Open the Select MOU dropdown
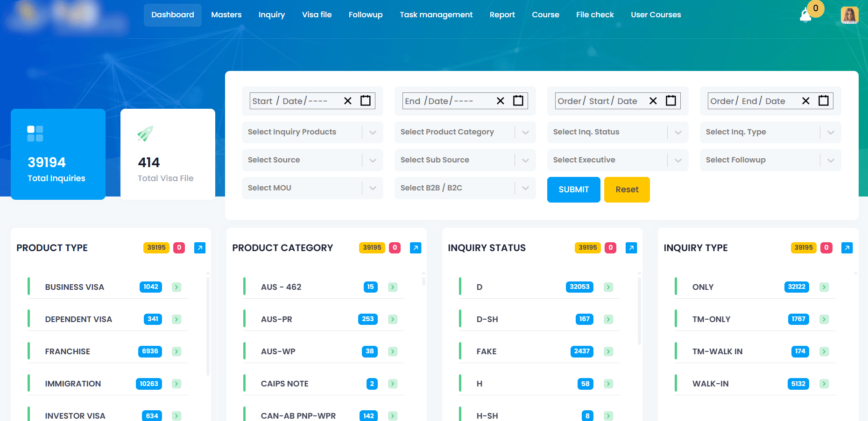Image resolution: width=868 pixels, height=421 pixels. point(372,188)
